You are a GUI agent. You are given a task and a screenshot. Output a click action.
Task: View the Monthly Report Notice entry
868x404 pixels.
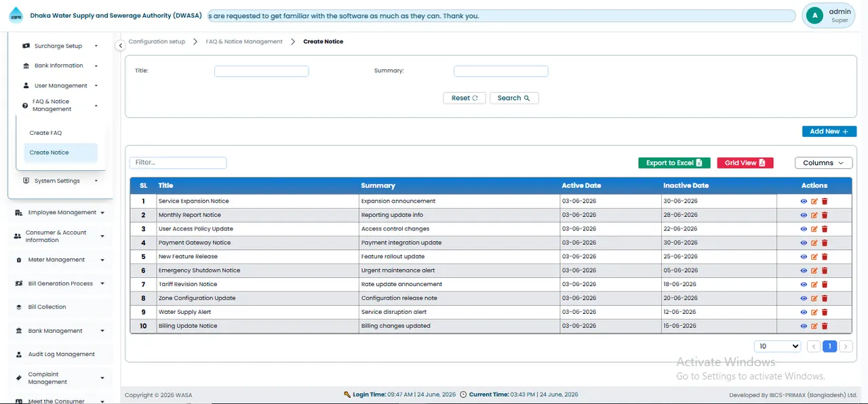pyautogui.click(x=804, y=215)
